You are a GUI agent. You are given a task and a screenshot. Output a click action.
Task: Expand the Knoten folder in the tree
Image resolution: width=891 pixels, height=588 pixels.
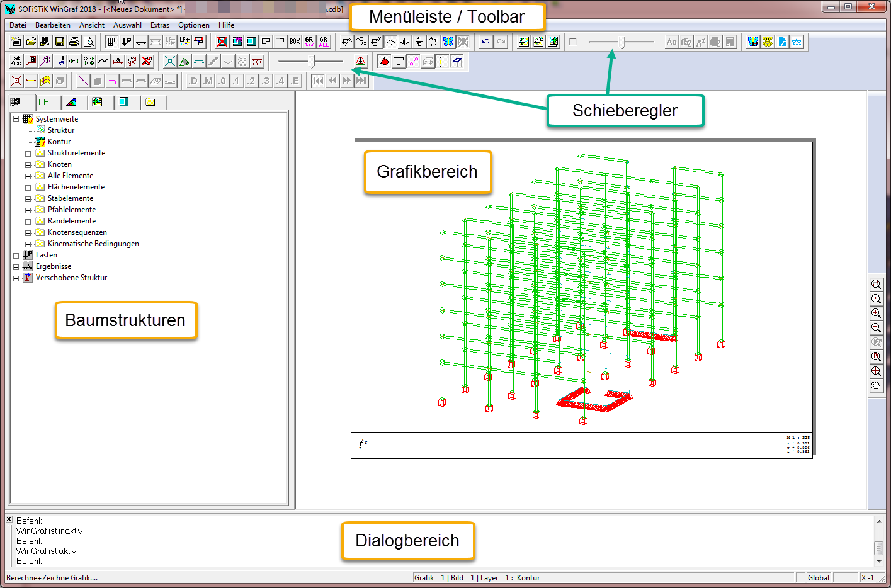(x=28, y=165)
